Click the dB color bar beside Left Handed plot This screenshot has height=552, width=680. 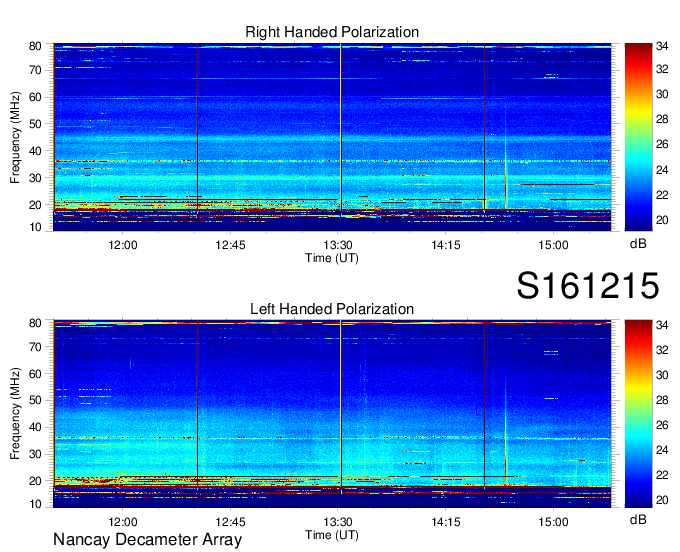[x=638, y=414]
